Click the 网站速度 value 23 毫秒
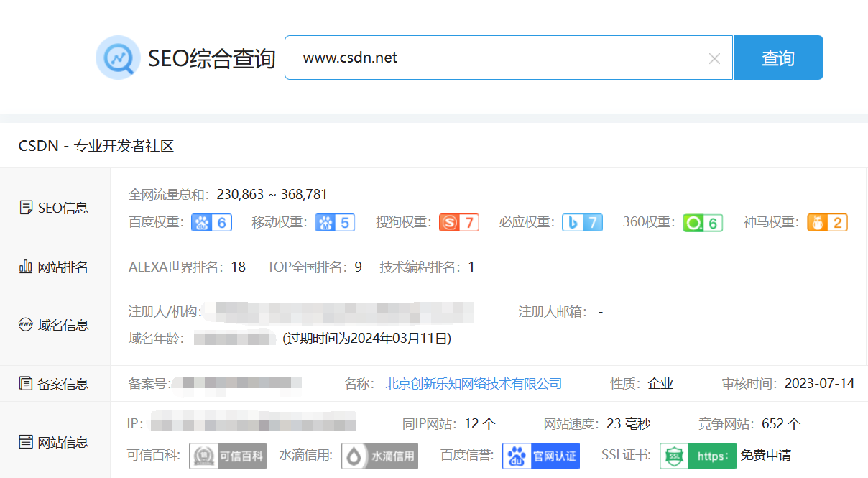 pos(629,424)
